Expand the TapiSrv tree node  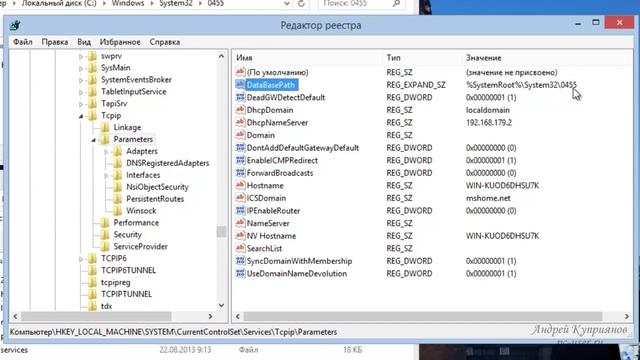click(x=81, y=104)
